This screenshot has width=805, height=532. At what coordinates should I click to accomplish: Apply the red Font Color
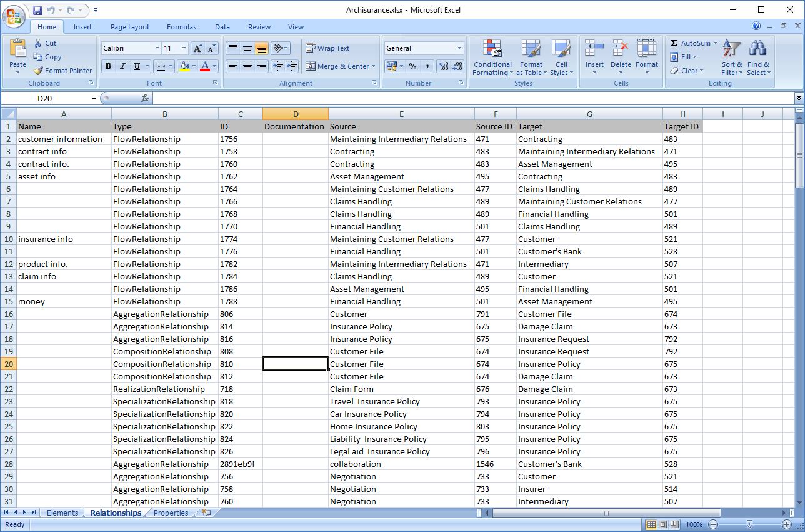coord(205,66)
